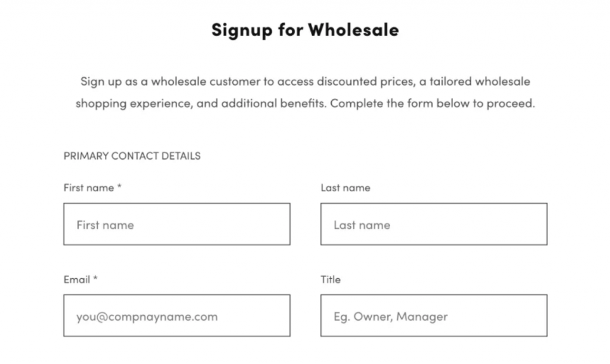This screenshot has height=364, width=610.
Task: Click the "Email" label above field
Action: point(77,279)
